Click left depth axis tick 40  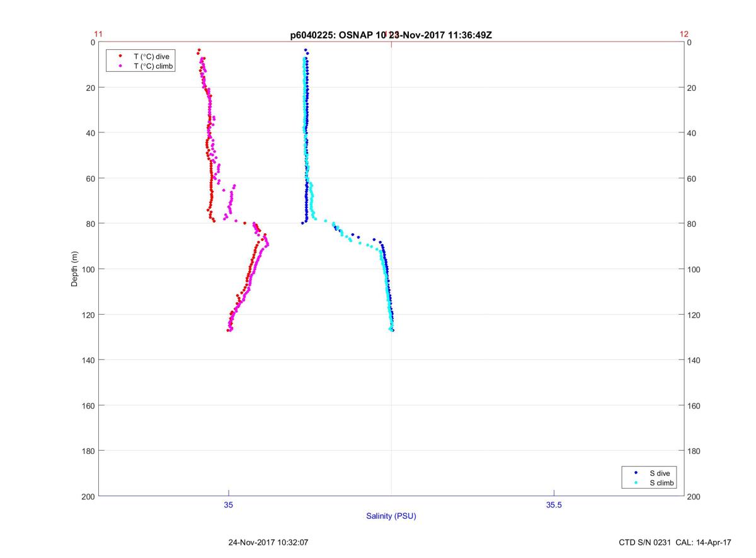[91, 133]
